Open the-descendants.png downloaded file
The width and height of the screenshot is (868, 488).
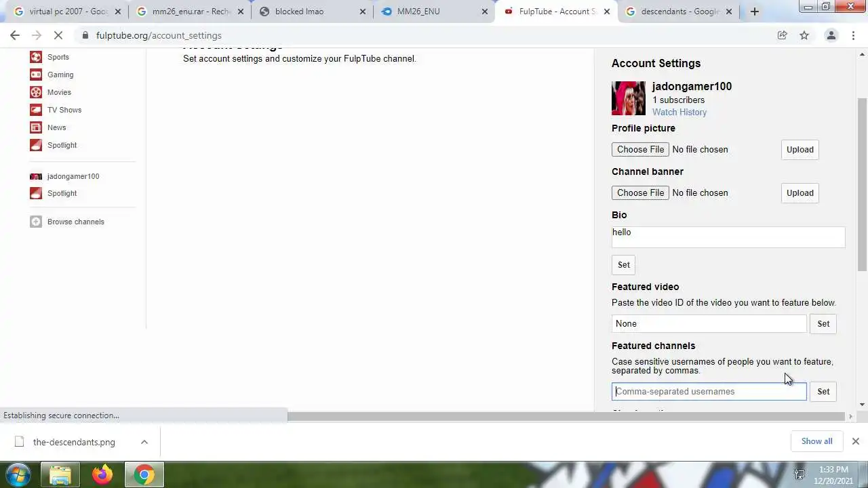coord(74,442)
